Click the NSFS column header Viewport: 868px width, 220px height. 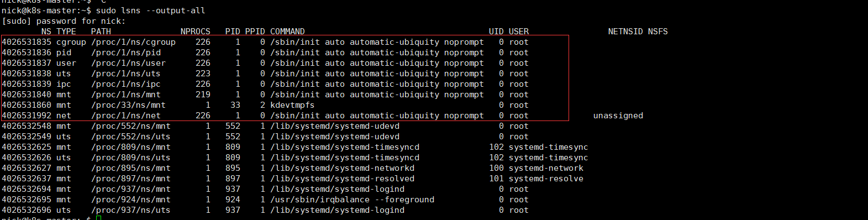click(658, 32)
